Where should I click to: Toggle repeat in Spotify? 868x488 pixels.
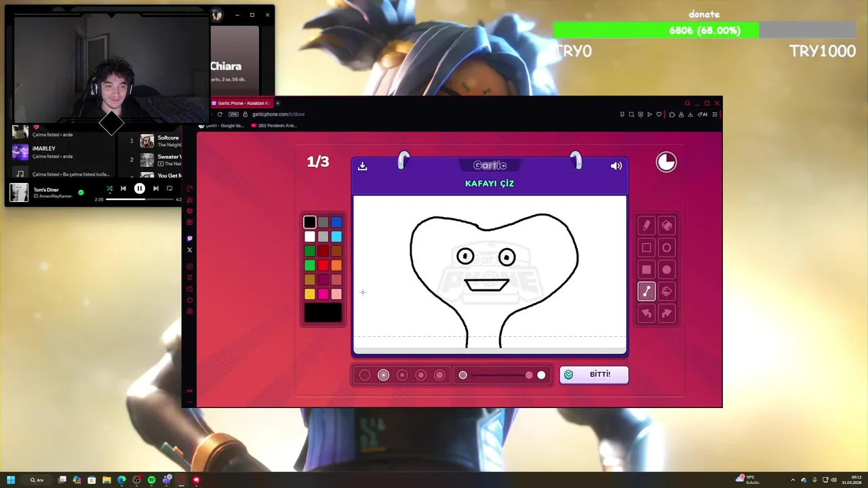(170, 189)
